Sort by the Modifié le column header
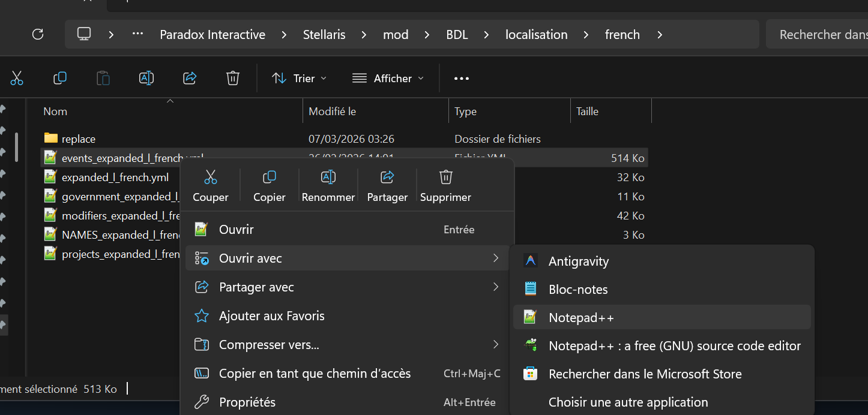Screen dimensions: 868x415 click(332, 112)
